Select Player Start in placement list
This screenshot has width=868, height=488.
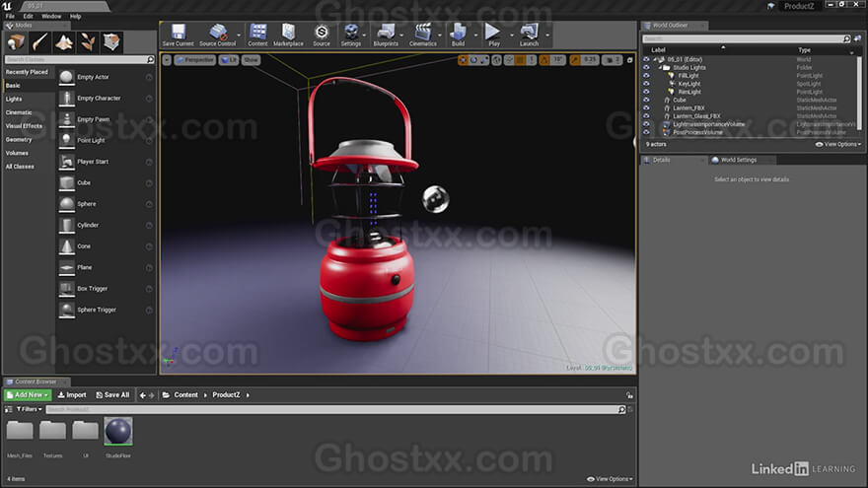(106, 162)
